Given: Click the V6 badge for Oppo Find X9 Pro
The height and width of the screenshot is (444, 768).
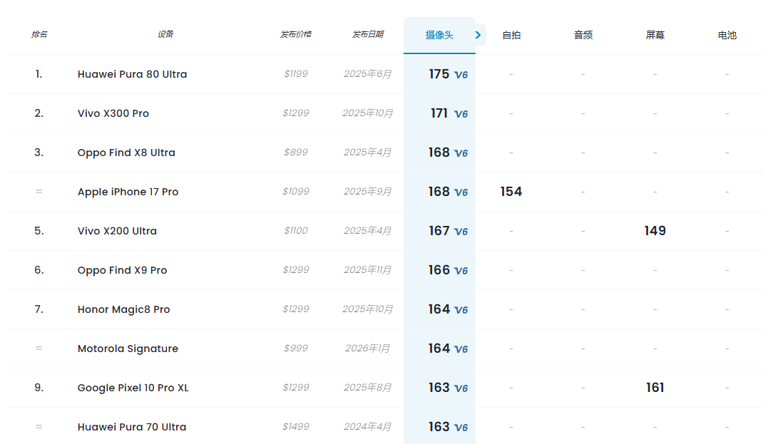Looking at the screenshot, I should 461,271.
